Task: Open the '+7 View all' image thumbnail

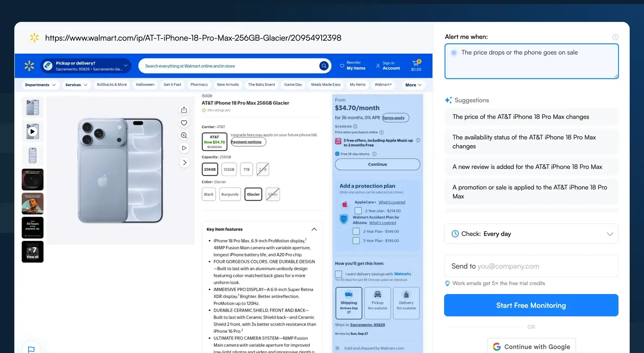Action: coord(33,252)
